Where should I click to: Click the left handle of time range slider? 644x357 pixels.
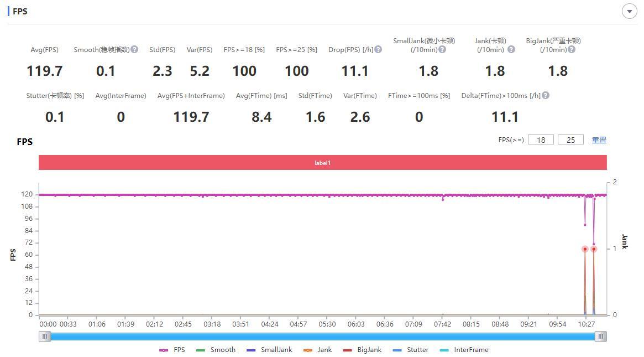[45, 337]
